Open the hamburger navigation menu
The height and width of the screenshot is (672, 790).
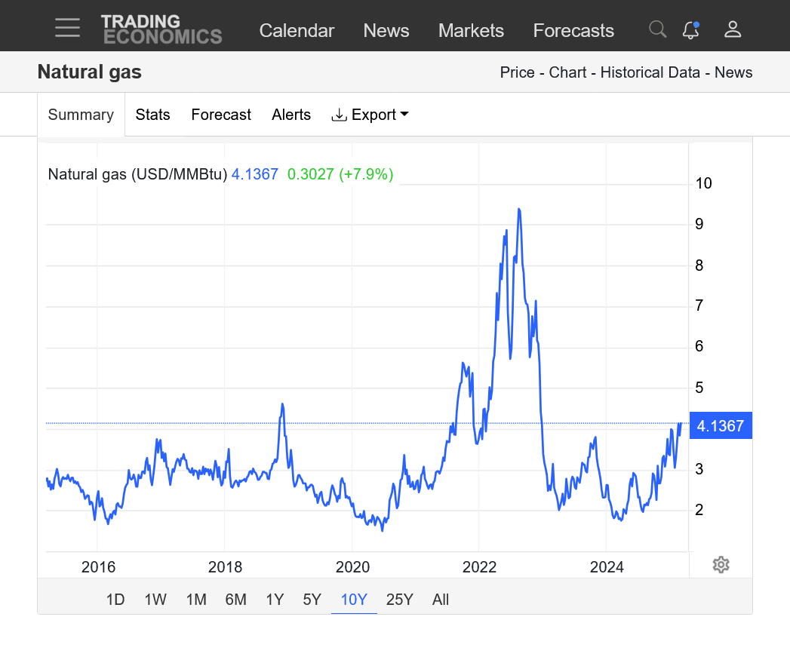point(67,28)
